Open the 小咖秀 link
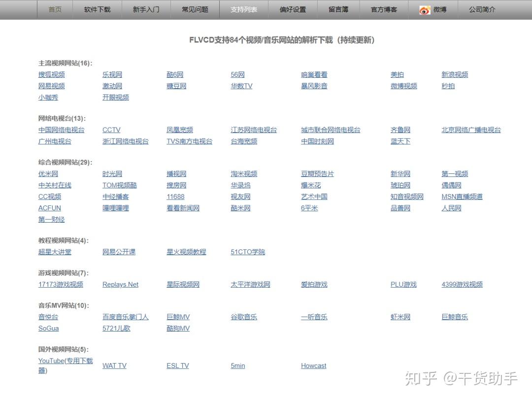Viewport: 532px width, 400px height. pos(48,98)
